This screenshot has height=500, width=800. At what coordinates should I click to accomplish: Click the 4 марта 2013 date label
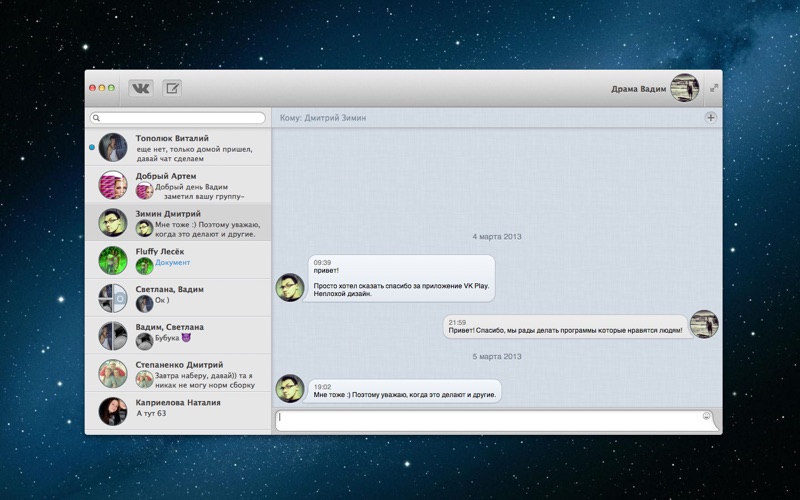pos(497,236)
